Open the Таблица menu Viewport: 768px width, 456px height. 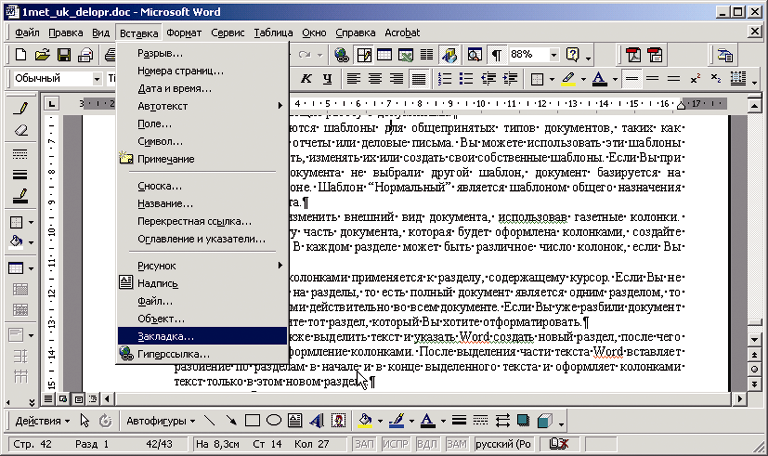(273, 33)
